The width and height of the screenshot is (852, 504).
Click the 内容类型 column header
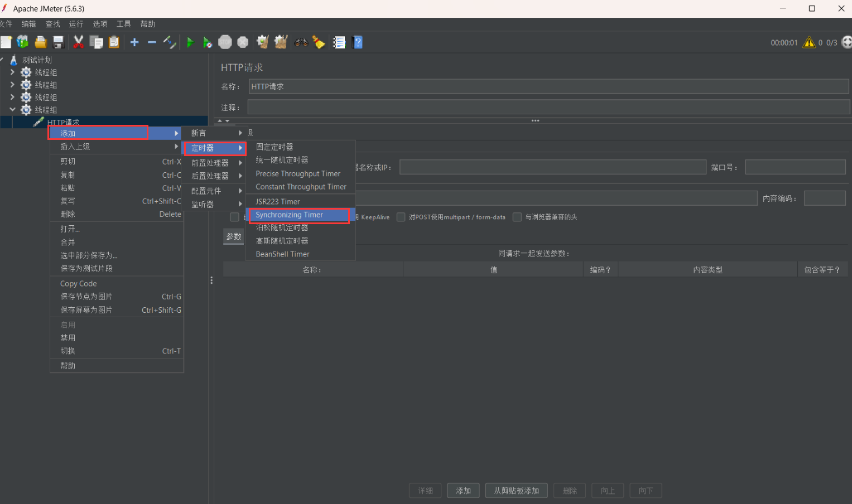pyautogui.click(x=707, y=270)
